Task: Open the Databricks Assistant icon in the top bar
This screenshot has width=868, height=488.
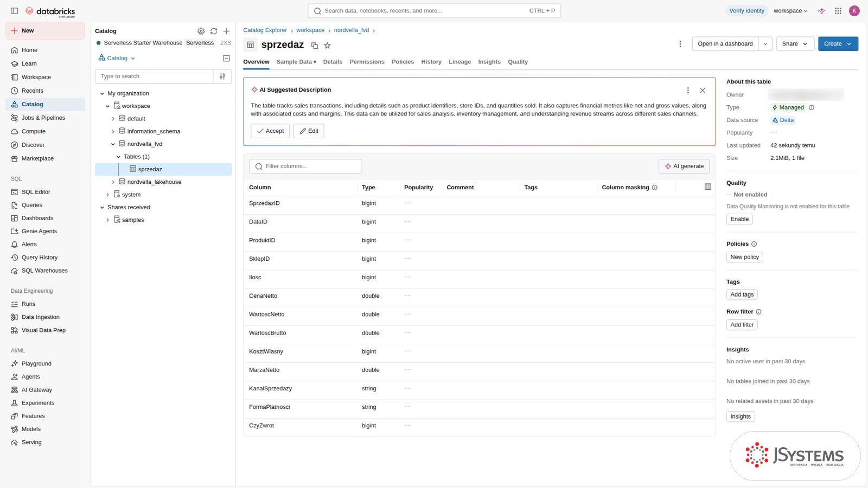Action: tap(822, 11)
